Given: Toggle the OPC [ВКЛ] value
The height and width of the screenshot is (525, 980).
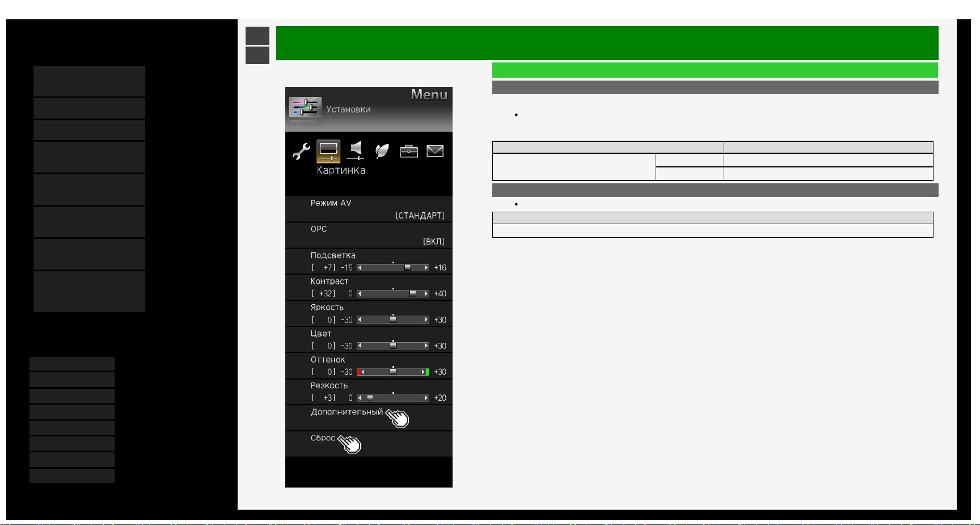Looking at the screenshot, I should click(x=434, y=242).
